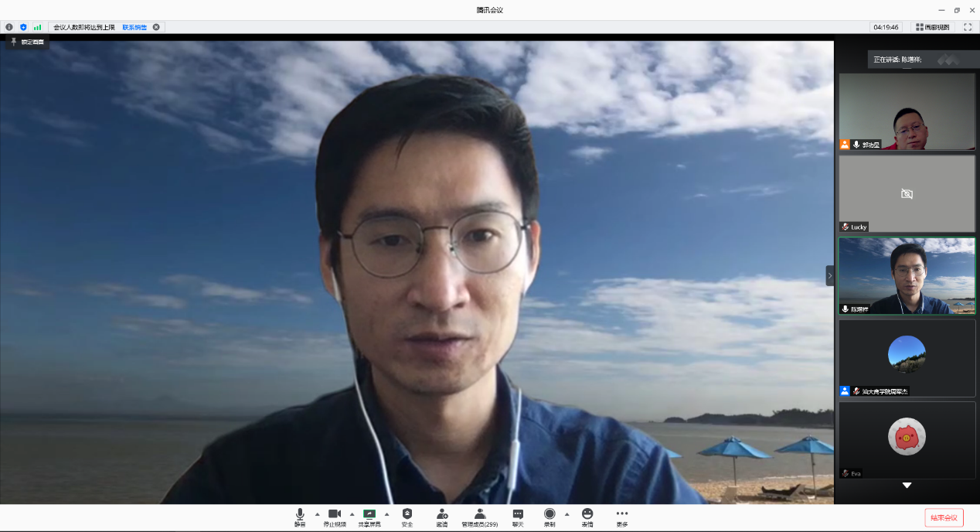980x532 pixels.
Task: Toggle 录制 (Record) button
Action: click(x=550, y=517)
